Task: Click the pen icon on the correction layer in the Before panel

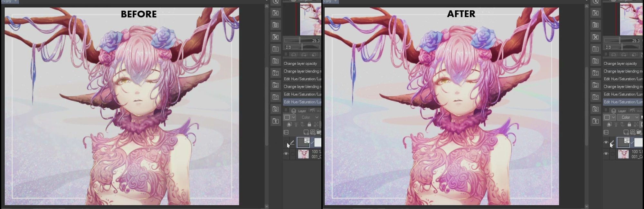Action: click(292, 142)
